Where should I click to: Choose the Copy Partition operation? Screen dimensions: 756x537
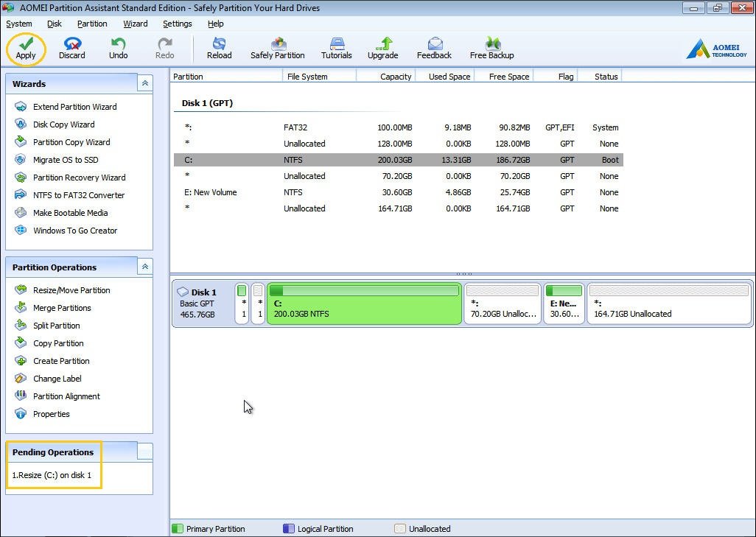49,343
